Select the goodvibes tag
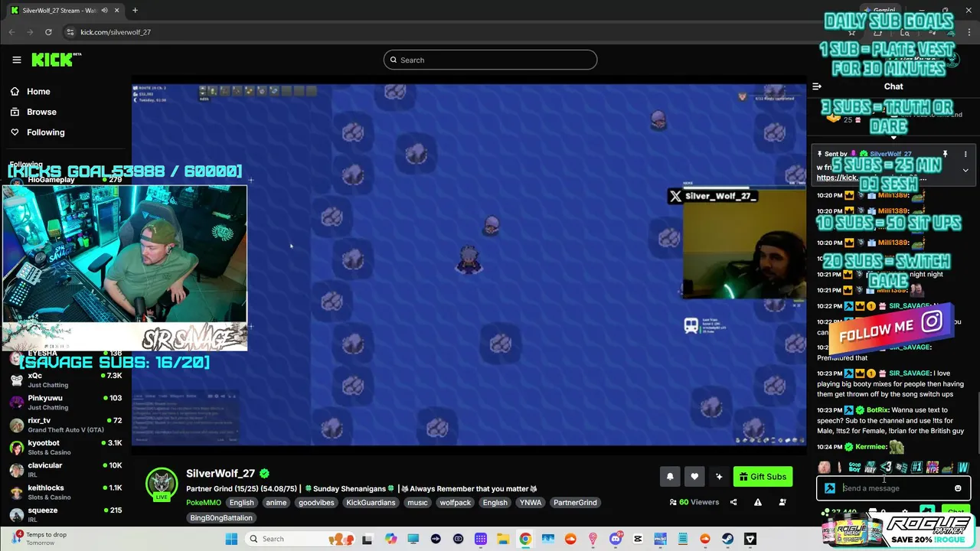980x551 pixels. [315, 503]
